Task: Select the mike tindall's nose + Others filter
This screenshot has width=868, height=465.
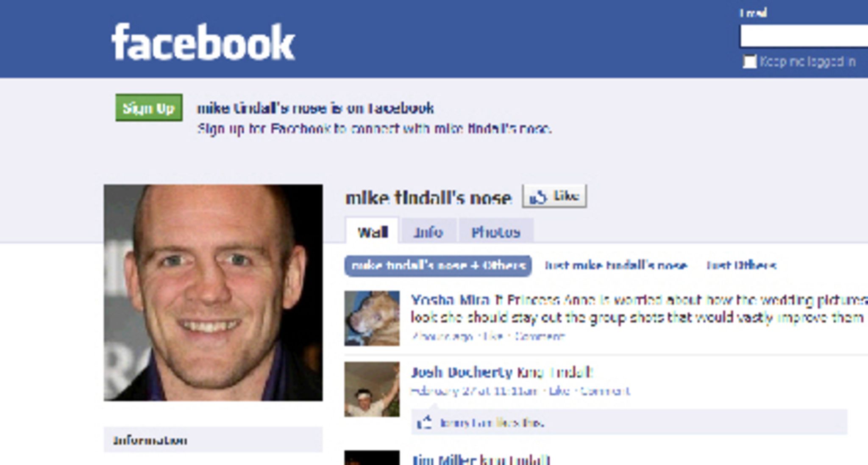Action: click(x=438, y=266)
